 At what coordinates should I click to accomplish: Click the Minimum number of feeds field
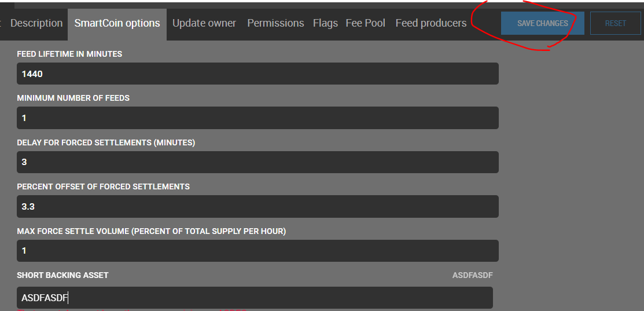click(x=257, y=118)
